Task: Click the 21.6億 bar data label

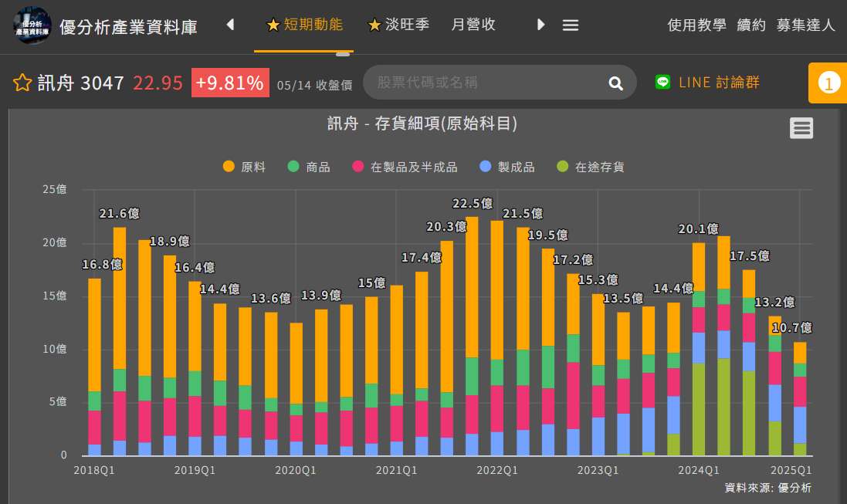Action: point(120,213)
